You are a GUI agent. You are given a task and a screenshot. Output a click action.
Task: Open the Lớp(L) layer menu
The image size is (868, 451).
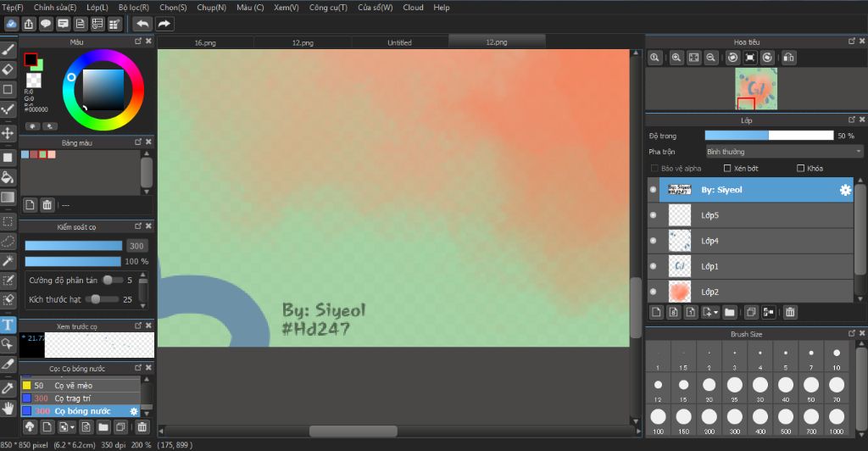97,8
